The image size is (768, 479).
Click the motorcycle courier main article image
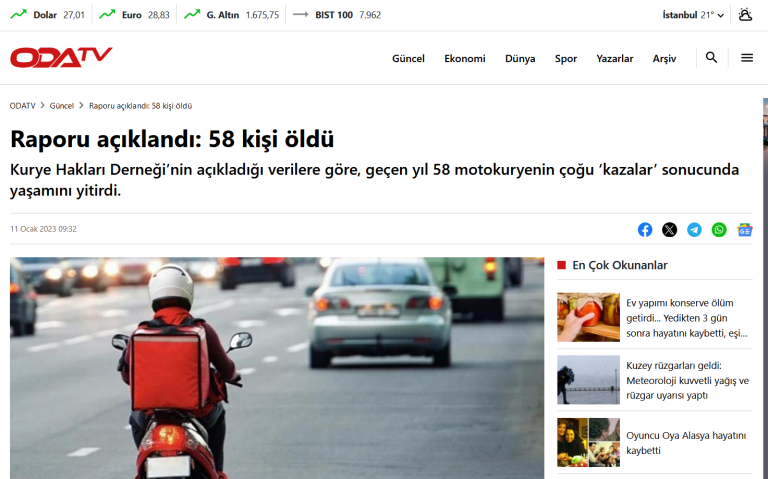[277, 368]
